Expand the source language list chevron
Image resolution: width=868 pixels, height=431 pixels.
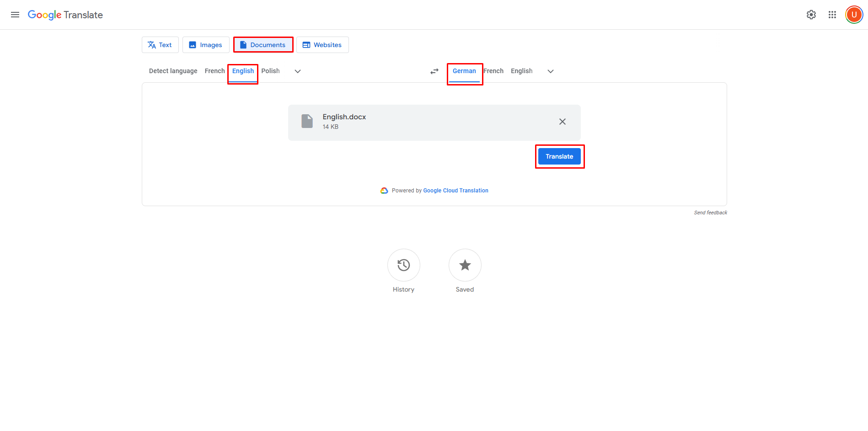[297, 71]
